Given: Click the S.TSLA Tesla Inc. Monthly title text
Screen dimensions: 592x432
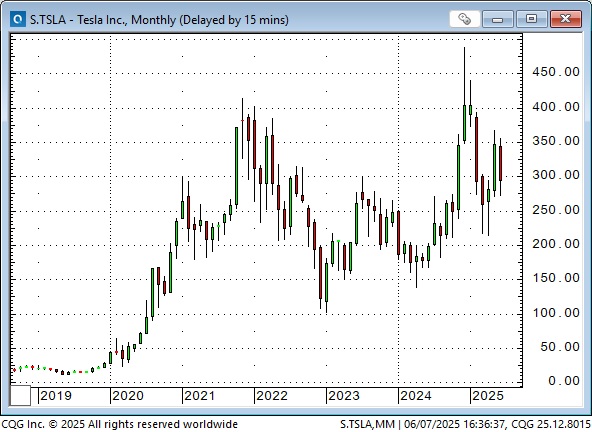Looking at the screenshot, I should (159, 19).
